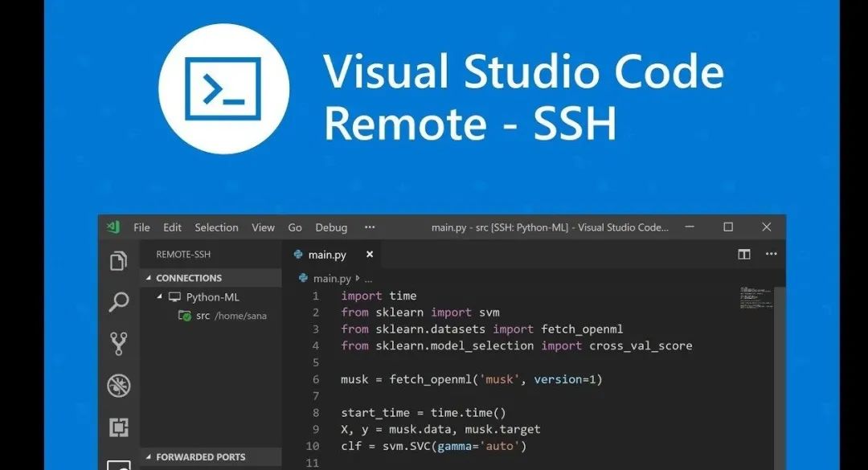This screenshot has height=470, width=868.
Task: Click line number 6 in the gutter
Action: pos(316,379)
